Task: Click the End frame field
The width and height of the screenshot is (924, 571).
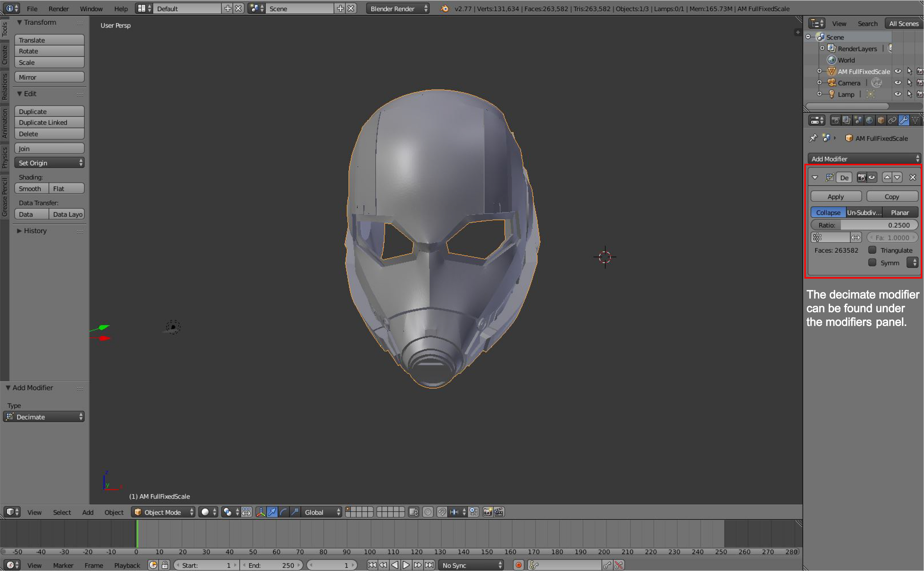Action: (x=272, y=565)
